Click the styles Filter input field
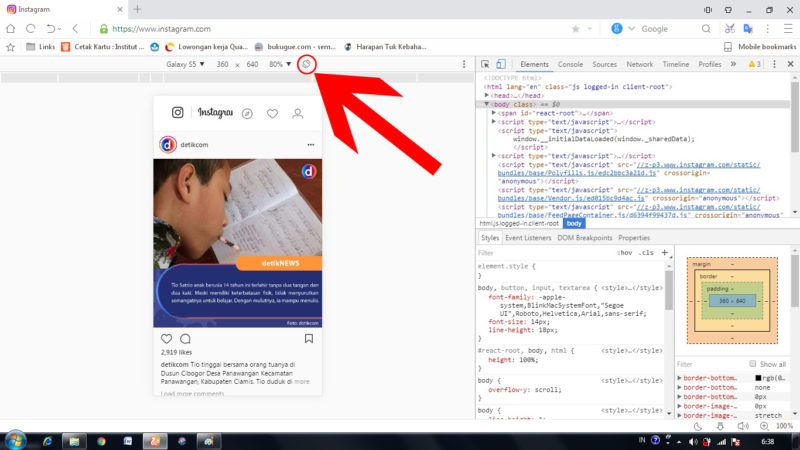This screenshot has width=800, height=450. coord(543,253)
